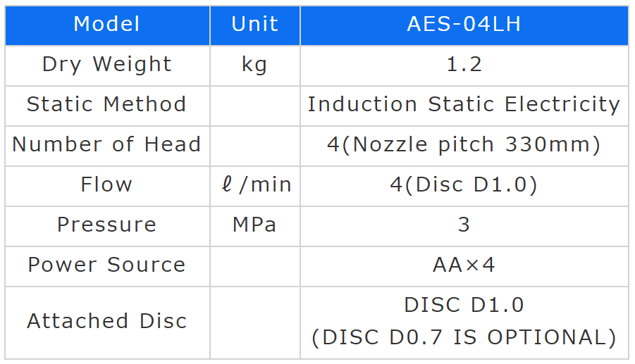
Task: Click the Induction Static Electricity cell
Action: (x=464, y=105)
